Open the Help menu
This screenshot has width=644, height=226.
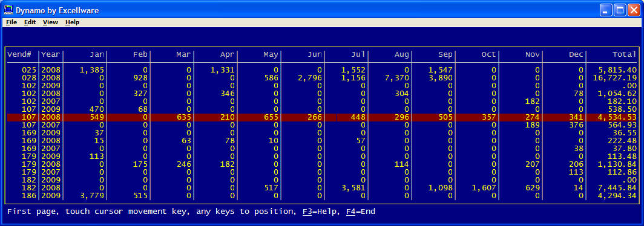pos(72,22)
